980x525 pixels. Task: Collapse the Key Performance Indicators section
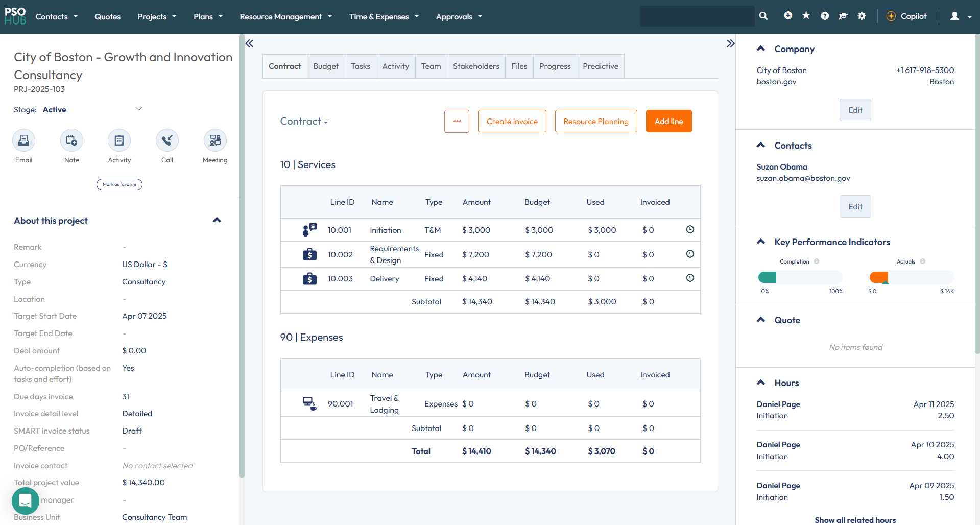[761, 242]
